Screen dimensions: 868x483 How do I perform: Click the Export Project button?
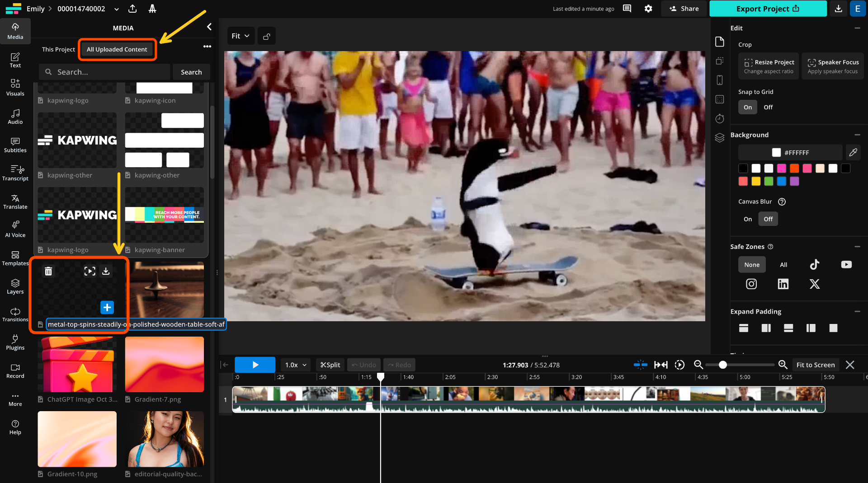point(768,9)
